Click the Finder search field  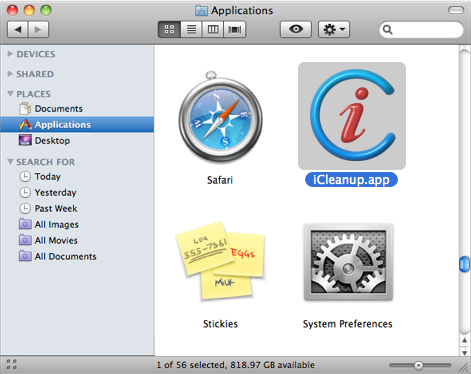click(x=421, y=30)
